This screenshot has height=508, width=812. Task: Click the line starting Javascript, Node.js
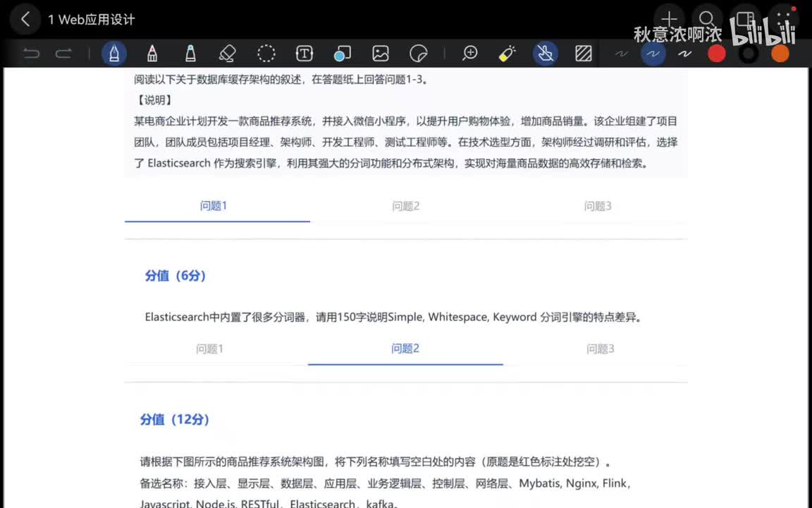[269, 503]
